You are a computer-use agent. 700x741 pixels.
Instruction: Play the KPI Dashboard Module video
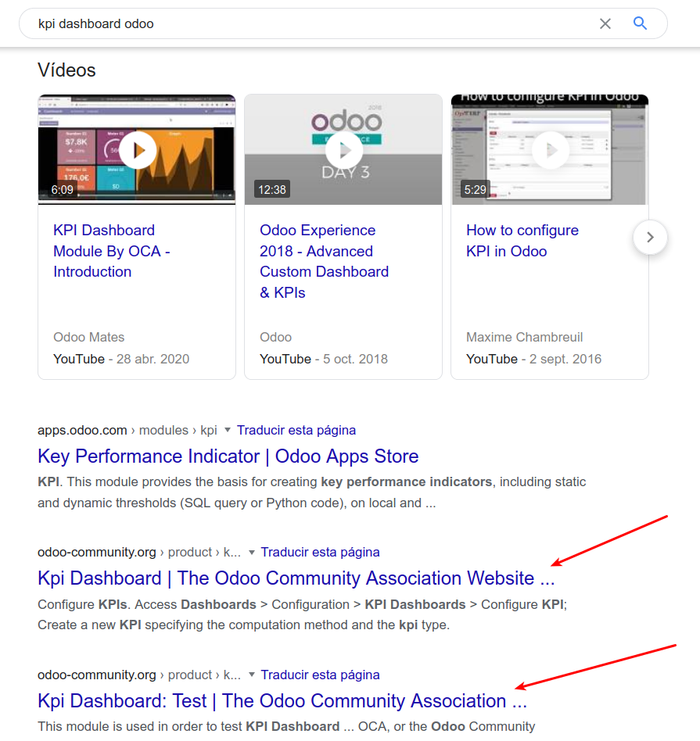pyautogui.click(x=138, y=149)
